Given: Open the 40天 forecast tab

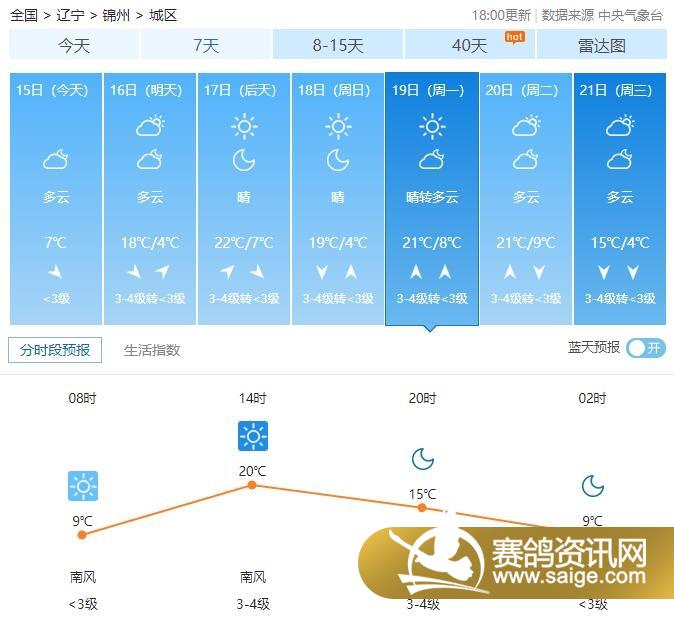Looking at the screenshot, I should (469, 45).
